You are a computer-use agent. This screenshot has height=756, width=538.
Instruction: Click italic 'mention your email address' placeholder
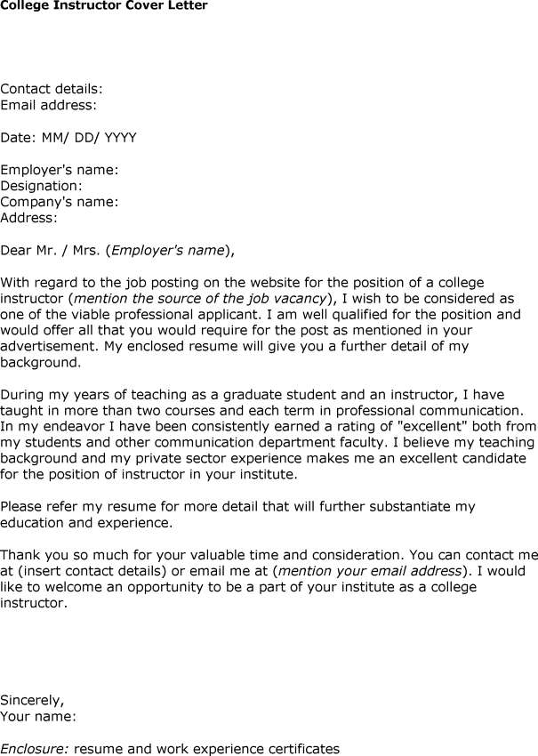370,572
